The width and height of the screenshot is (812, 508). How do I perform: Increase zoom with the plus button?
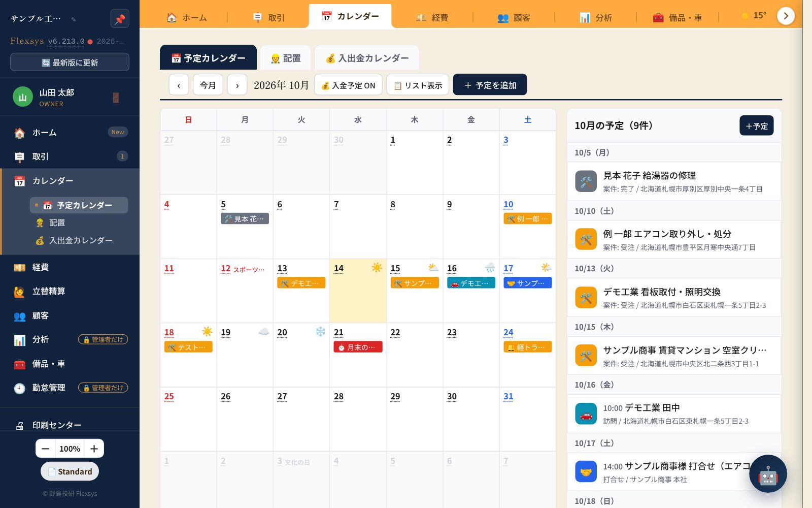point(94,449)
